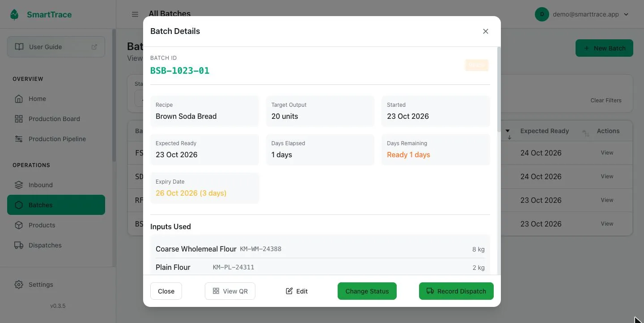644x323 pixels.
Task: Click the sort arrows next to Expected Ready
Action: point(585,133)
